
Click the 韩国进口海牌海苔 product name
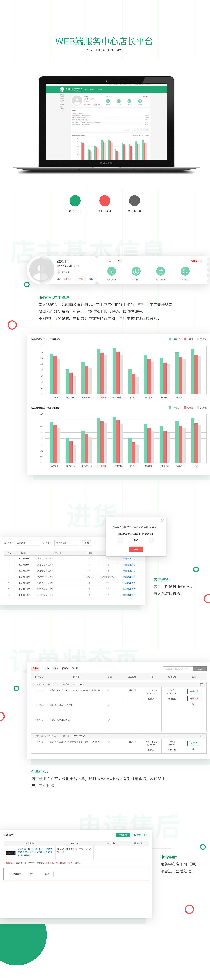[x=62, y=705]
